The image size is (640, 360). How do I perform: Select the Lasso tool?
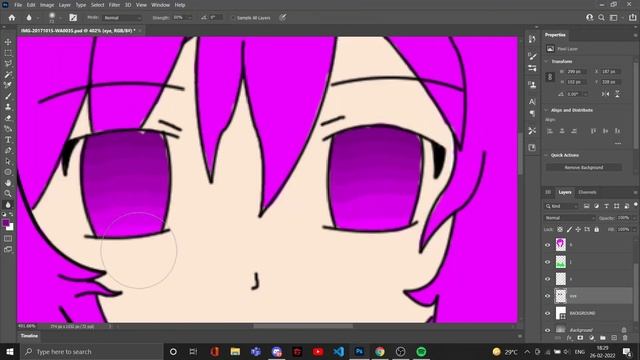8,64
